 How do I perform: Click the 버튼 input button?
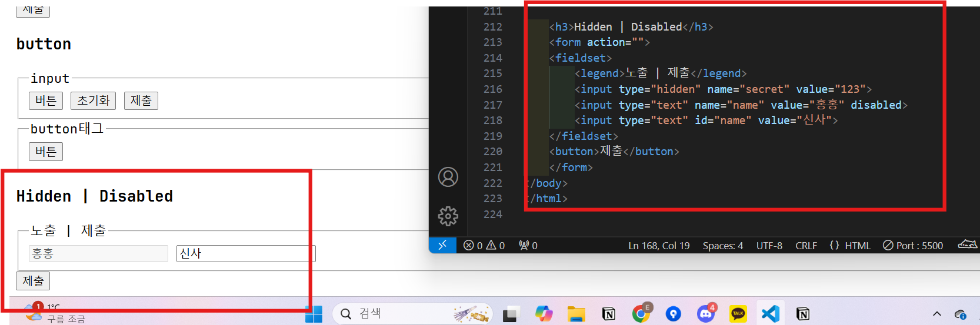pyautogui.click(x=46, y=100)
